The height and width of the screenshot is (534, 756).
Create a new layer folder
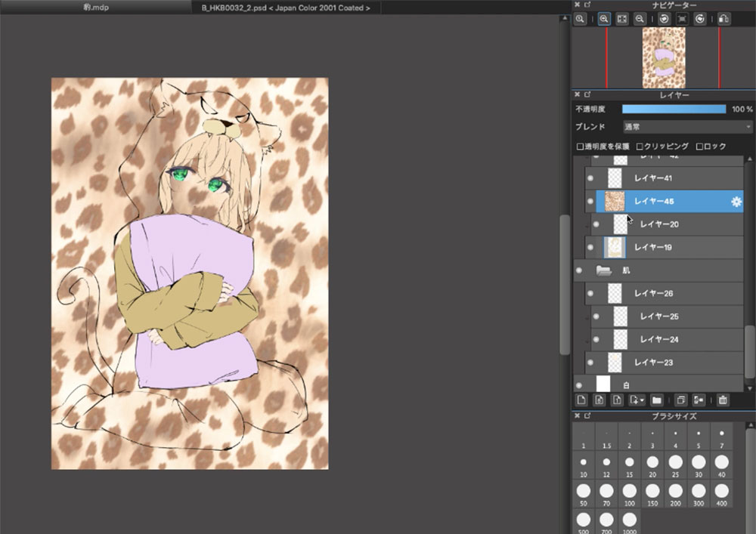point(656,400)
